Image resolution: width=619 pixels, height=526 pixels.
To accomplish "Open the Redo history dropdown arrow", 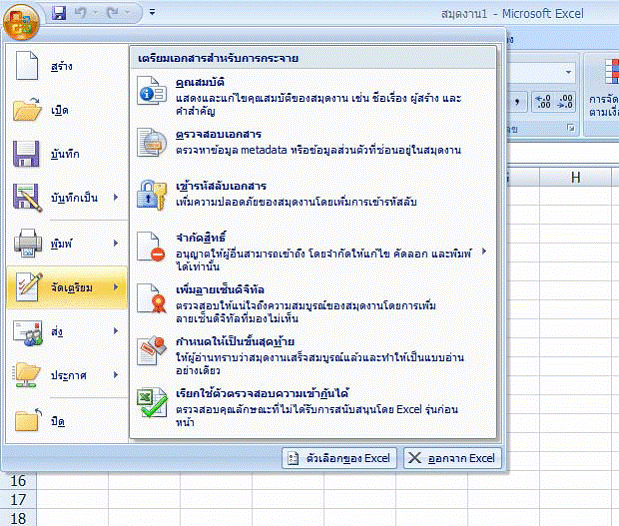I will click(127, 13).
